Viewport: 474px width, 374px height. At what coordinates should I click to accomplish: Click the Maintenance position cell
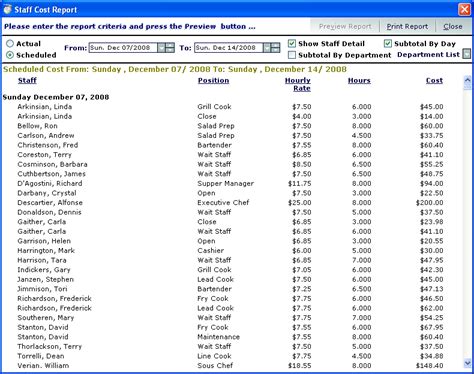click(218, 337)
